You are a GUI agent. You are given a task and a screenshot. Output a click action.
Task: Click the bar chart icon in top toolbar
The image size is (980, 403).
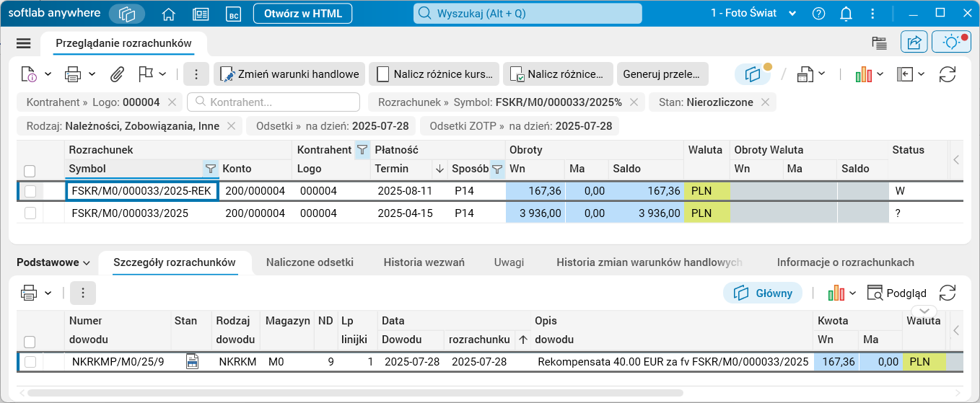(x=865, y=74)
